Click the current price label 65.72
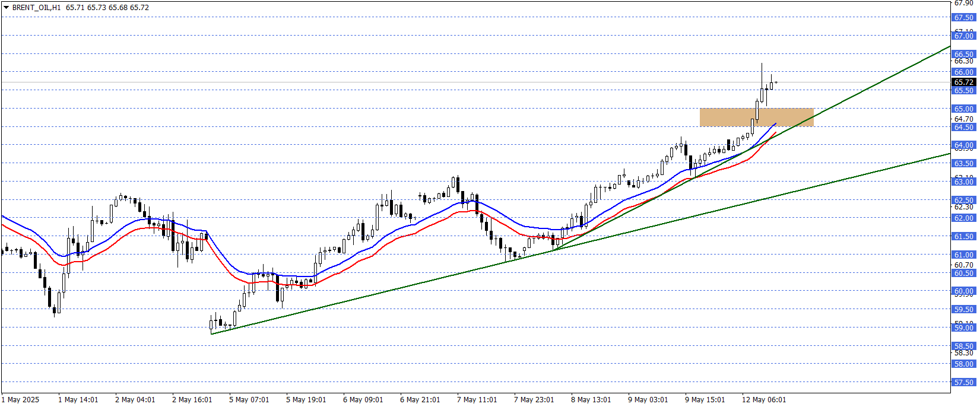This screenshot has width=980, height=407. tap(963, 82)
